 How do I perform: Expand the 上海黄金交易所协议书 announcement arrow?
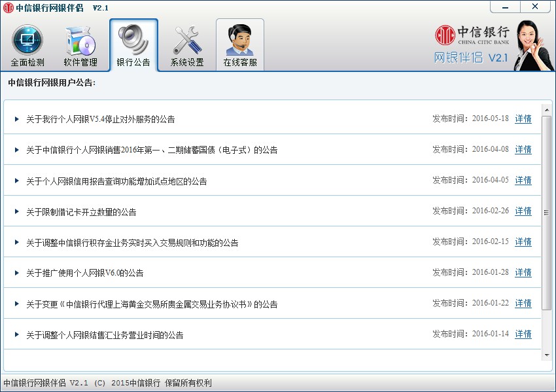point(16,304)
